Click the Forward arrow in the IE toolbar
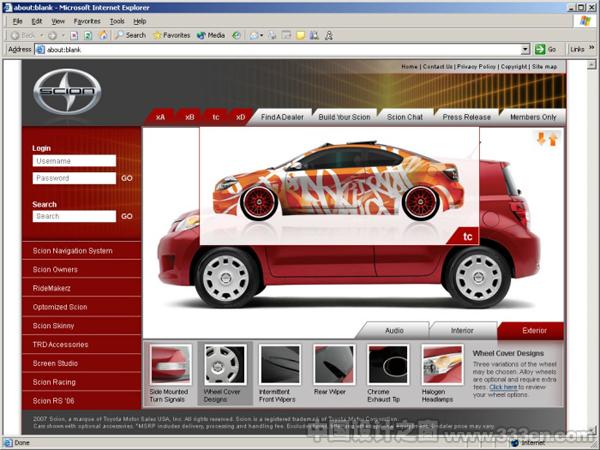The image size is (600, 450). tap(52, 36)
